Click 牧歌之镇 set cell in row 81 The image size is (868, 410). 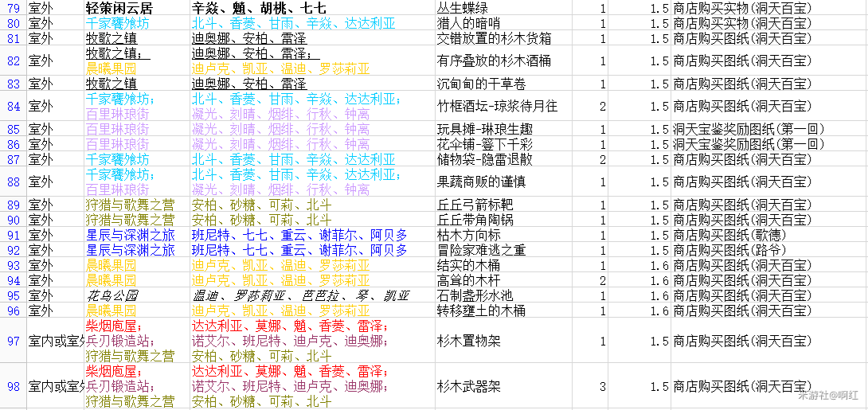(x=137, y=37)
